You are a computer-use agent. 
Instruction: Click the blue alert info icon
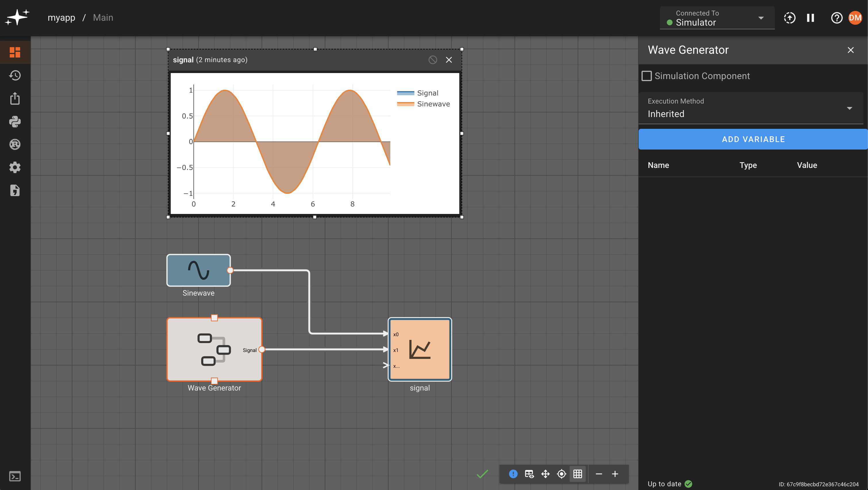point(513,474)
